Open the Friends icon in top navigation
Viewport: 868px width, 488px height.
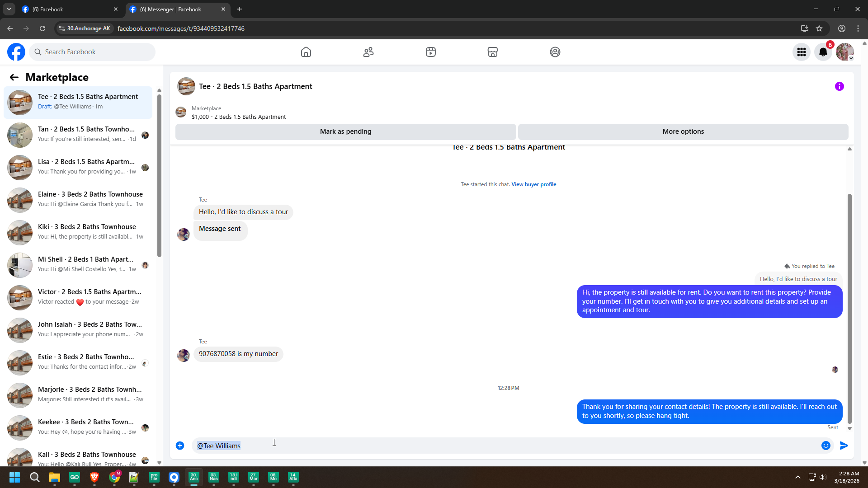click(x=368, y=52)
